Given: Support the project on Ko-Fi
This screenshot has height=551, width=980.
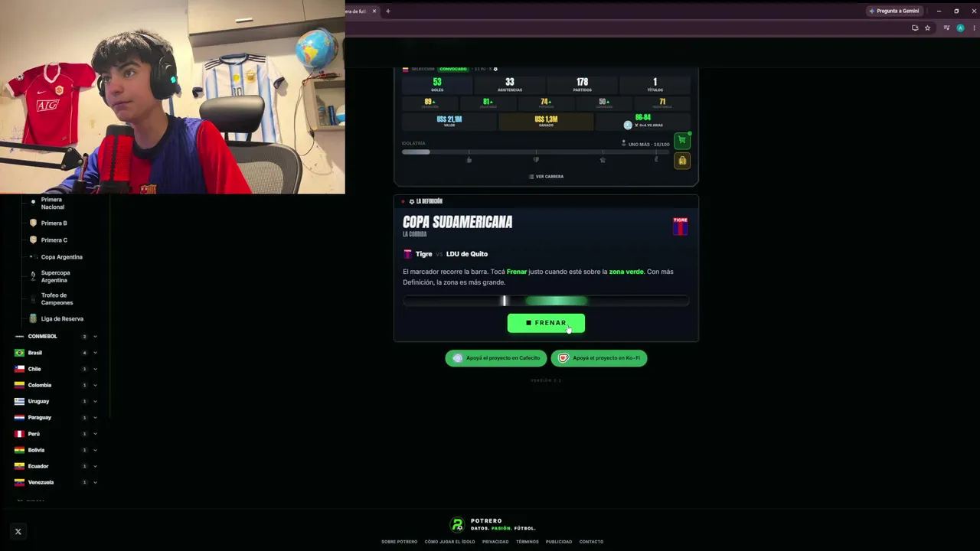Looking at the screenshot, I should [599, 358].
